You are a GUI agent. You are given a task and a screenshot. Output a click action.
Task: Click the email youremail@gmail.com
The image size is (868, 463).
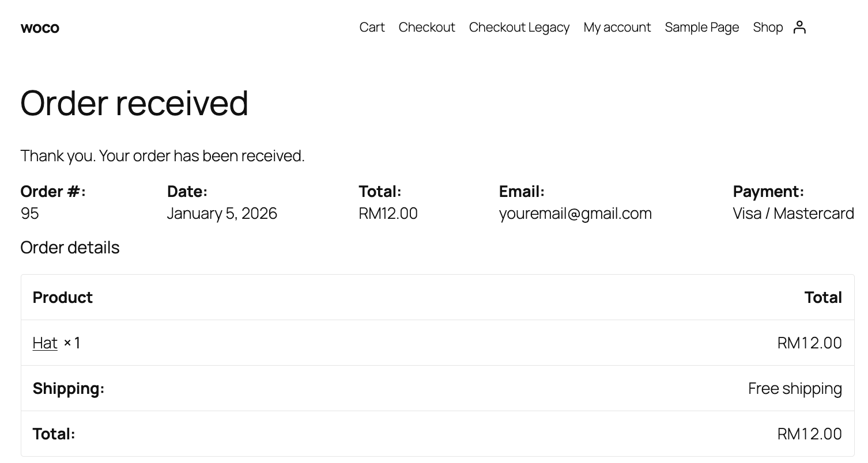pos(575,214)
